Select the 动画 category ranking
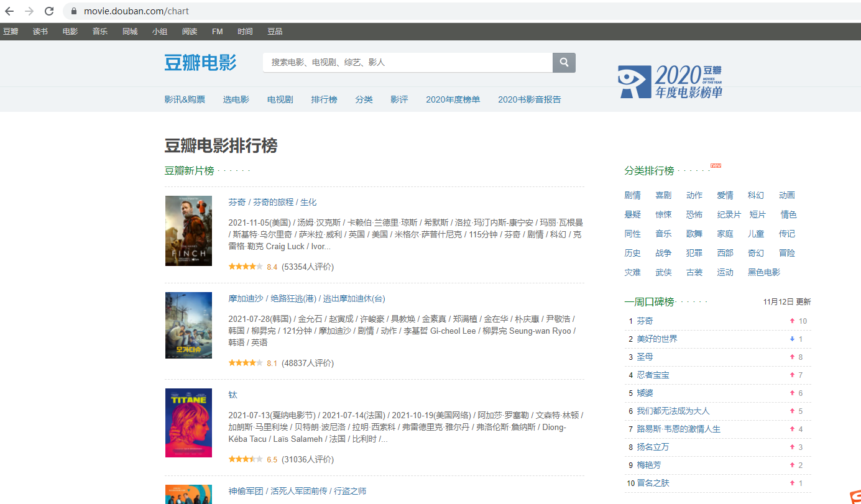Viewport: 861px width, 504px height. point(787,195)
